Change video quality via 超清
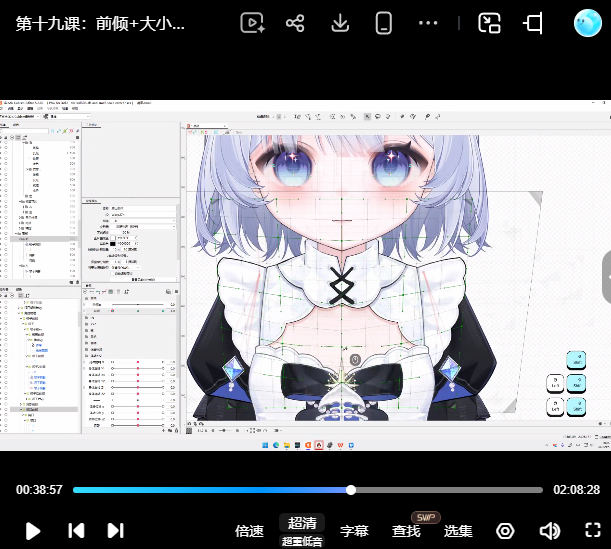 (302, 523)
